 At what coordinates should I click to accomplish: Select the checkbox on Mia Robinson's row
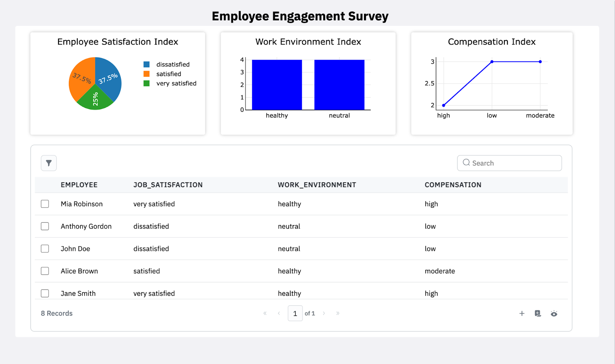point(45,204)
